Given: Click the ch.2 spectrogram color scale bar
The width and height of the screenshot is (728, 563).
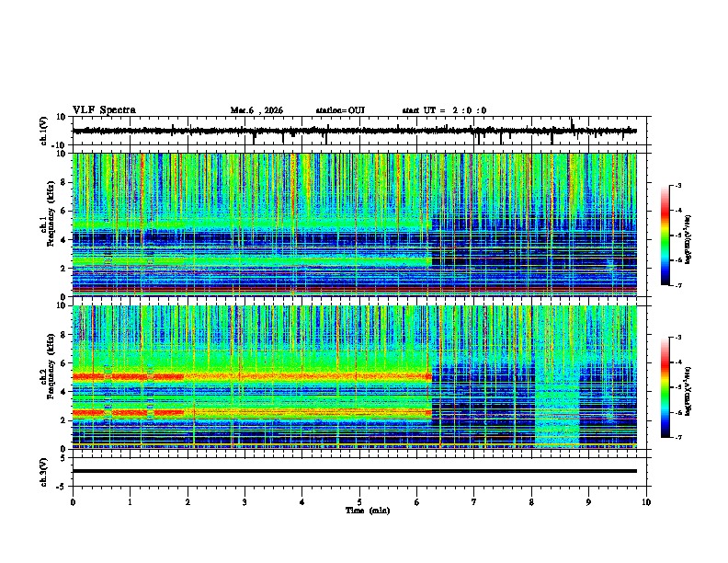Looking at the screenshot, I should point(665,387).
